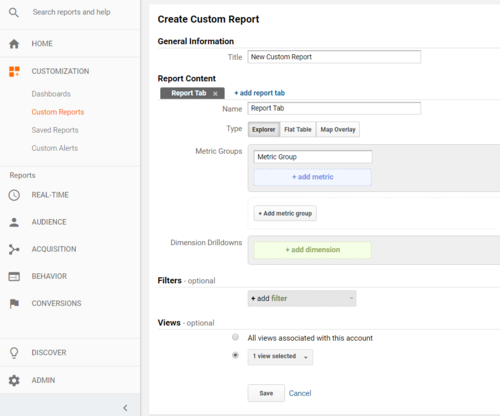Viewport: 500px width, 416px height.
Task: Open Custom Reports in the sidebar
Action: pyautogui.click(x=58, y=112)
